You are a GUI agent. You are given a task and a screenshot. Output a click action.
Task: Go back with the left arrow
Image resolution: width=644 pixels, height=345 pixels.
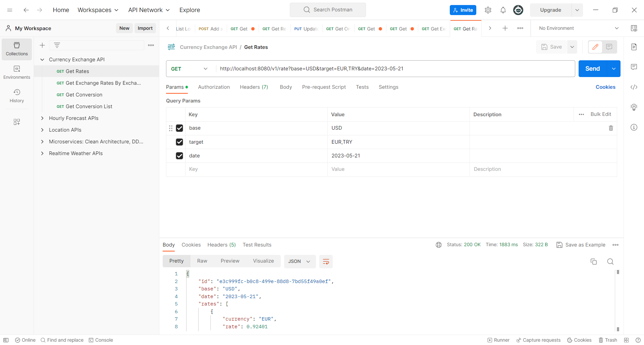[26, 10]
